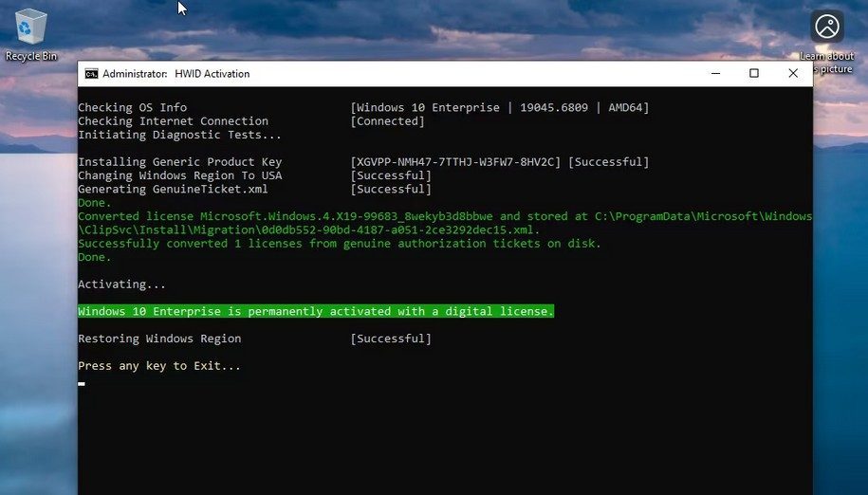
Task: Select the product key 'XGVPP-NMH47-7TTHJ-W3FW7-8HV2C'
Action: pyautogui.click(x=455, y=162)
